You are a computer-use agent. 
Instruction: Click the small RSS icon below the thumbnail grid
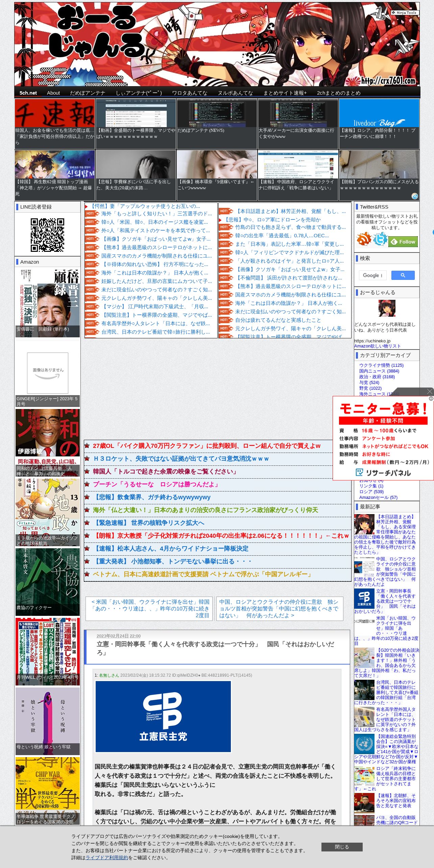pos(414,196)
